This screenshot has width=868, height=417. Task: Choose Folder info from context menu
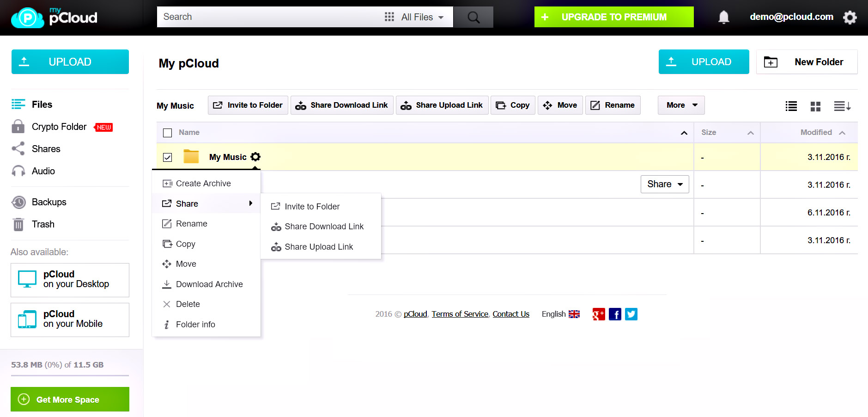pyautogui.click(x=206, y=325)
